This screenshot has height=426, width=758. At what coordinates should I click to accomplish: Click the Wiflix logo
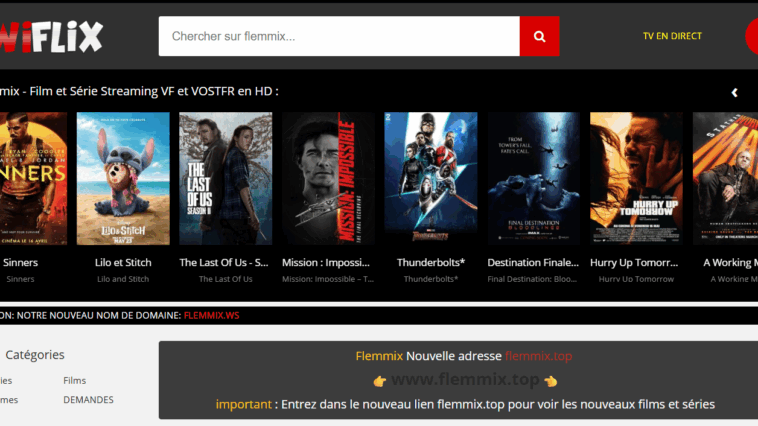51,36
